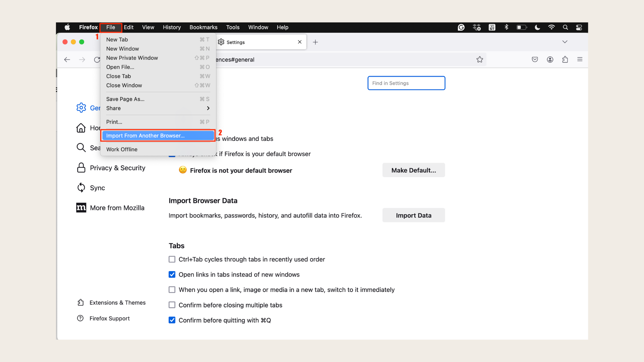Image resolution: width=644 pixels, height=362 pixels.
Task: Choose Open File... menu item
Action: [x=158, y=67]
